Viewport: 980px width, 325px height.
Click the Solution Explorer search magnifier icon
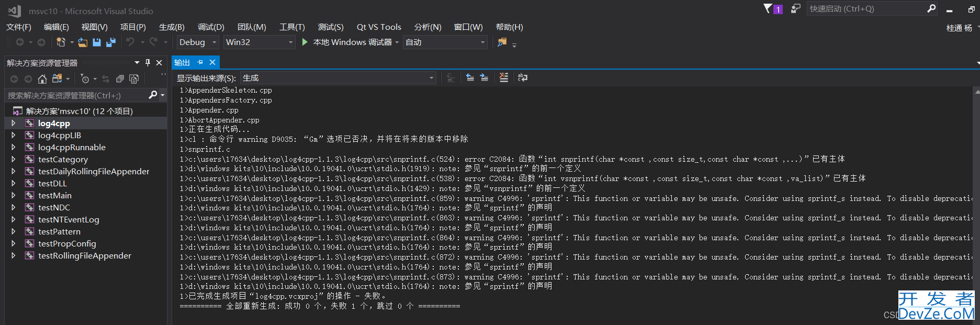pyautogui.click(x=153, y=95)
